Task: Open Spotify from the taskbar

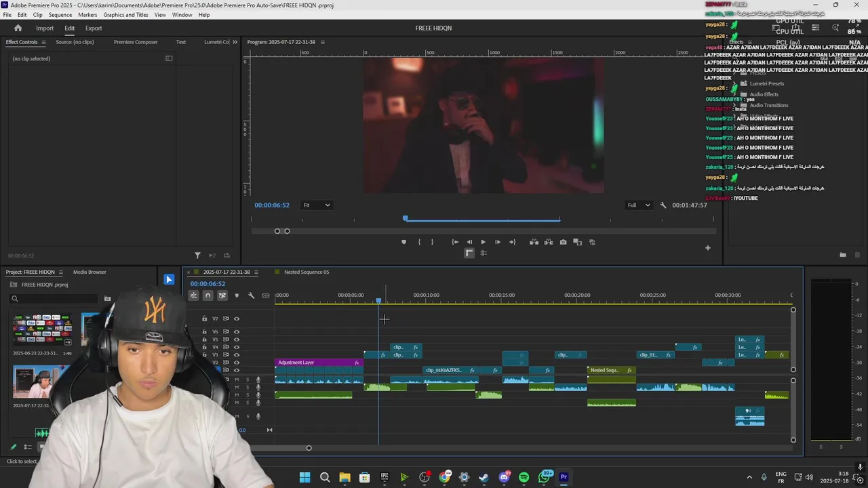Action: [x=524, y=477]
